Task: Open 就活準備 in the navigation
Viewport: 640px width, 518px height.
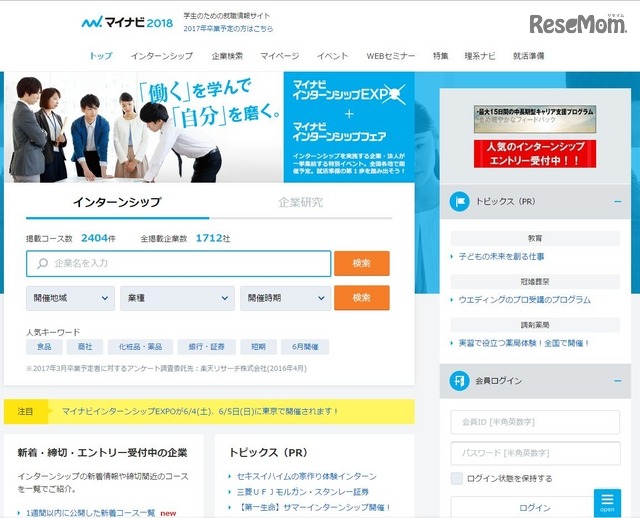Action: pyautogui.click(x=529, y=56)
